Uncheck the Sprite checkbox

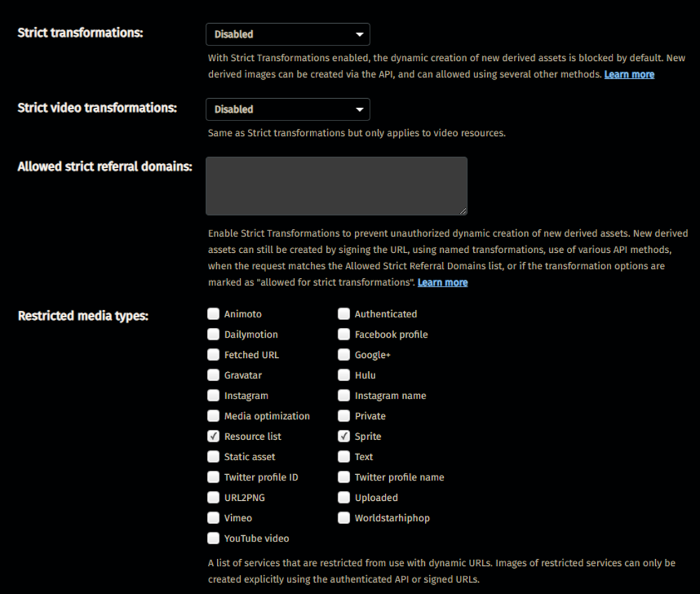tap(344, 436)
